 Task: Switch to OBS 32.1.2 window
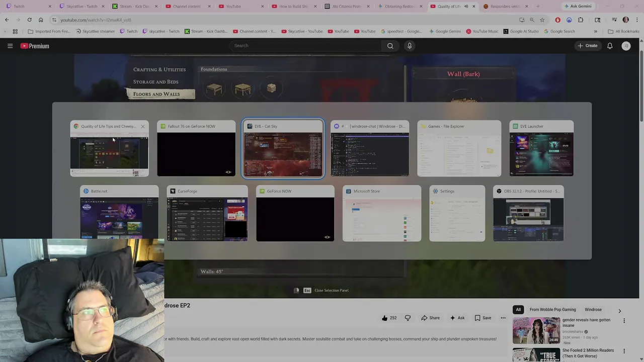coord(528,213)
